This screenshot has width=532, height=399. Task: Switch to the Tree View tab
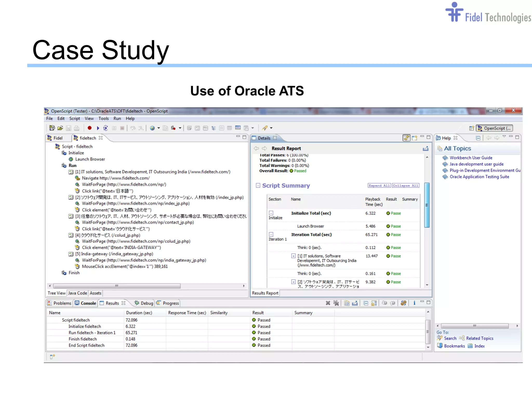56,293
